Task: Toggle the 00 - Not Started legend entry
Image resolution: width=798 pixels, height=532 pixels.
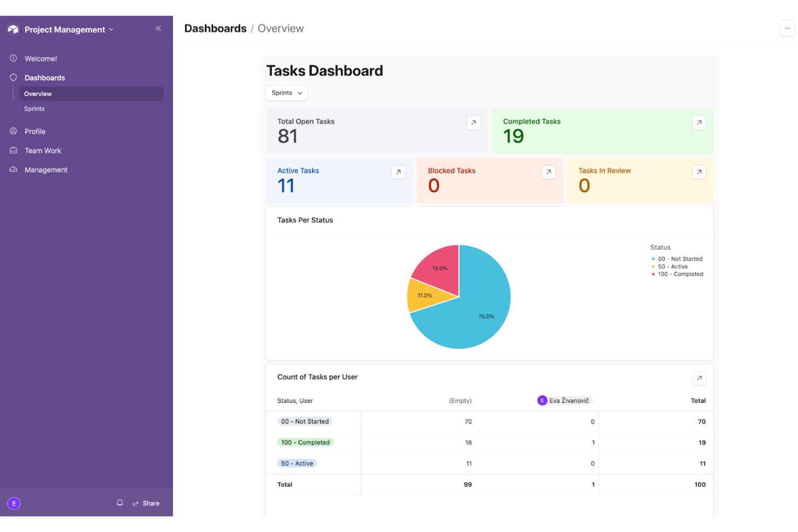Action: pyautogui.click(x=677, y=259)
